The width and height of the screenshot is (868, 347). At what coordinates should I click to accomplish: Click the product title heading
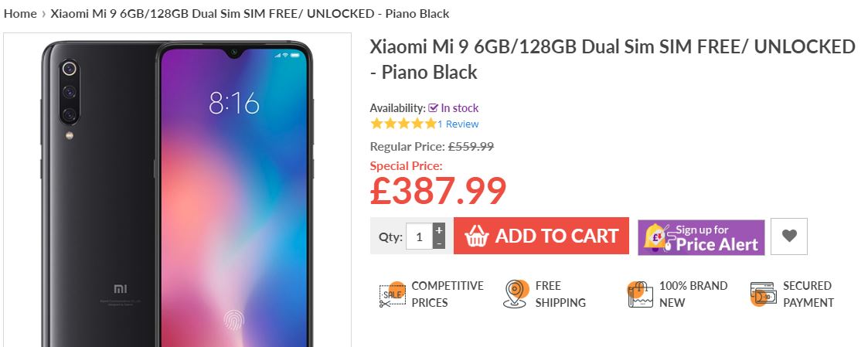pyautogui.click(x=612, y=60)
